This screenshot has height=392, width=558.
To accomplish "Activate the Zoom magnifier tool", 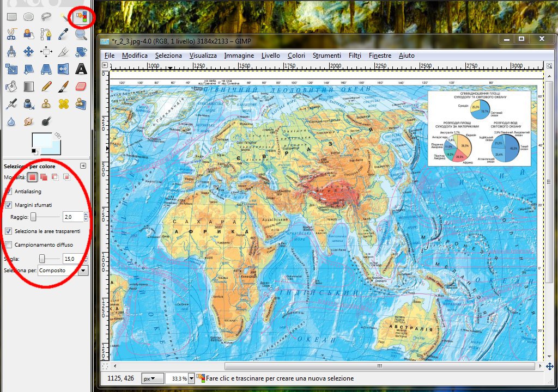I will click(x=81, y=34).
